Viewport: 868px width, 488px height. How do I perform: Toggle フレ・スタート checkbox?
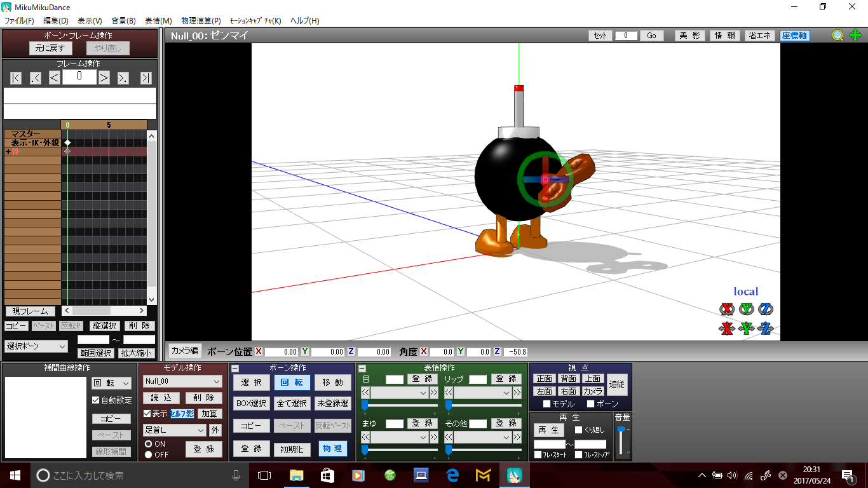538,455
